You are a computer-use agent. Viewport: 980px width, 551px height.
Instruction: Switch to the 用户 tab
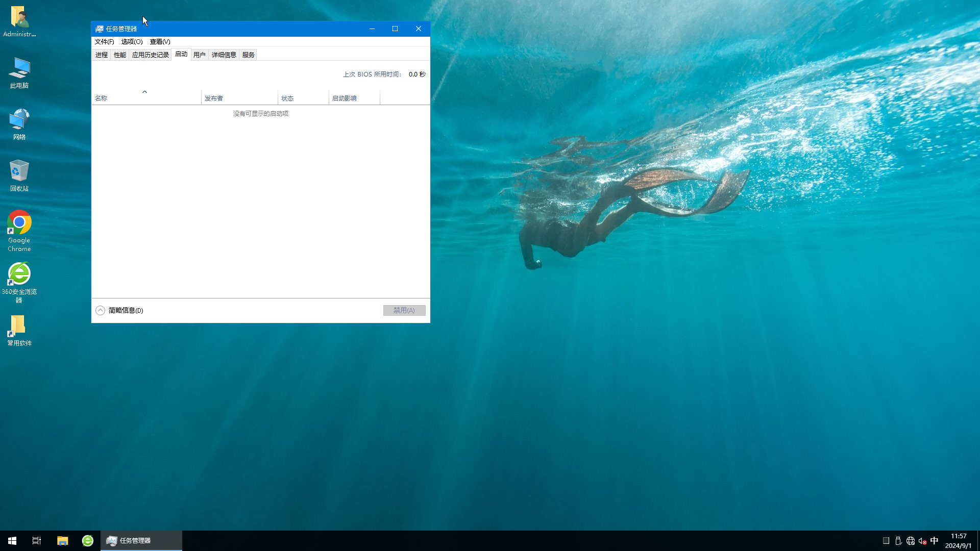tap(200, 55)
